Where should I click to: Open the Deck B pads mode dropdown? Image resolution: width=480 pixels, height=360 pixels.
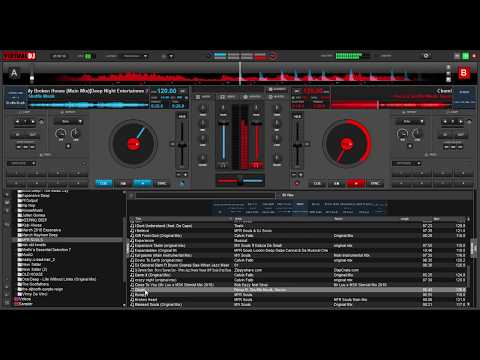coord(407,163)
